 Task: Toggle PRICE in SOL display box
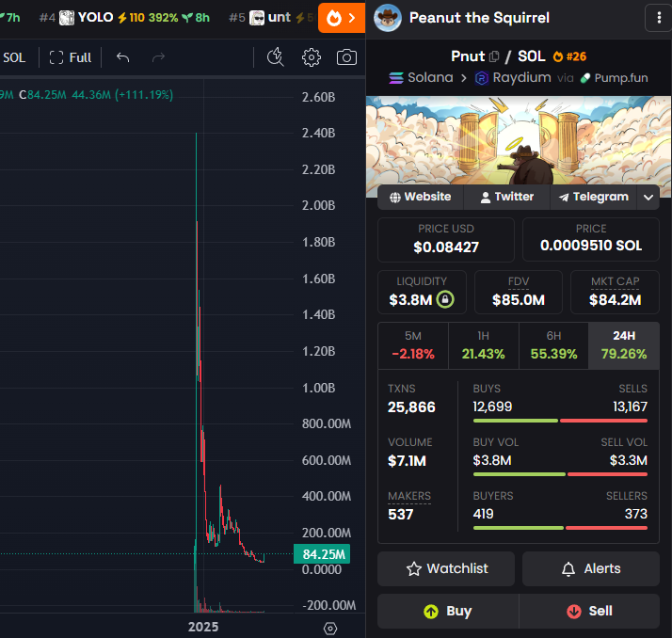click(x=590, y=240)
